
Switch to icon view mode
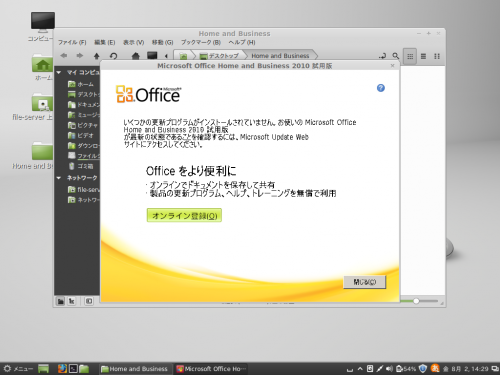pos(410,56)
